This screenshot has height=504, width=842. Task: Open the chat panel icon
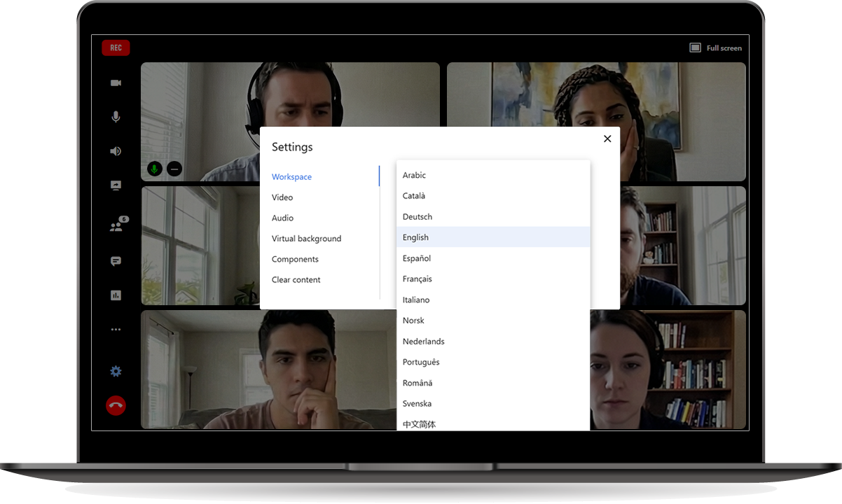[116, 261]
